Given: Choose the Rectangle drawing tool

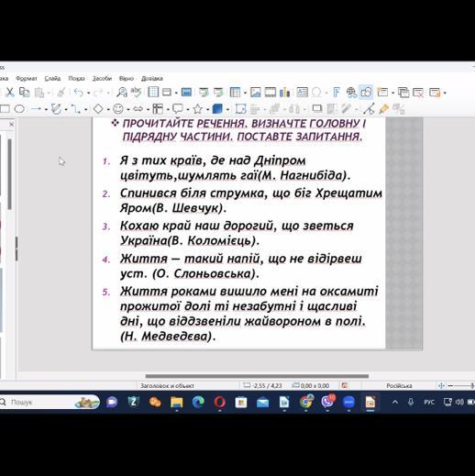Looking at the screenshot, I should click(x=5, y=108).
